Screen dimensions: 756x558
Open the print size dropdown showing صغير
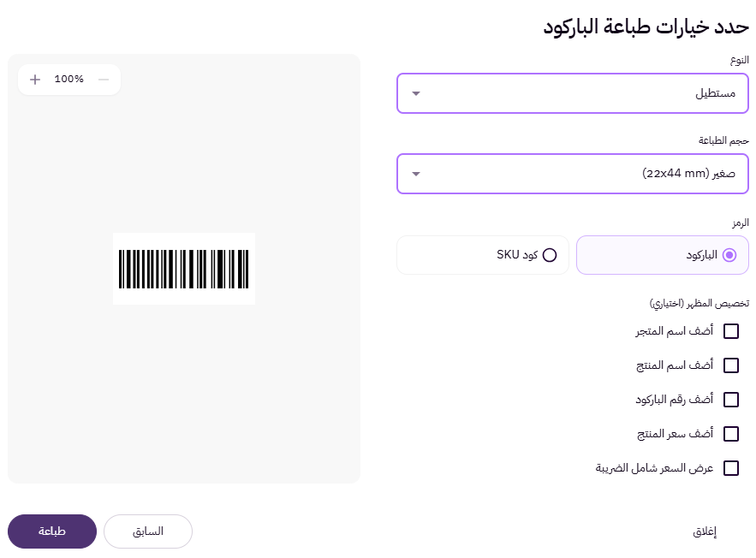[x=573, y=174]
